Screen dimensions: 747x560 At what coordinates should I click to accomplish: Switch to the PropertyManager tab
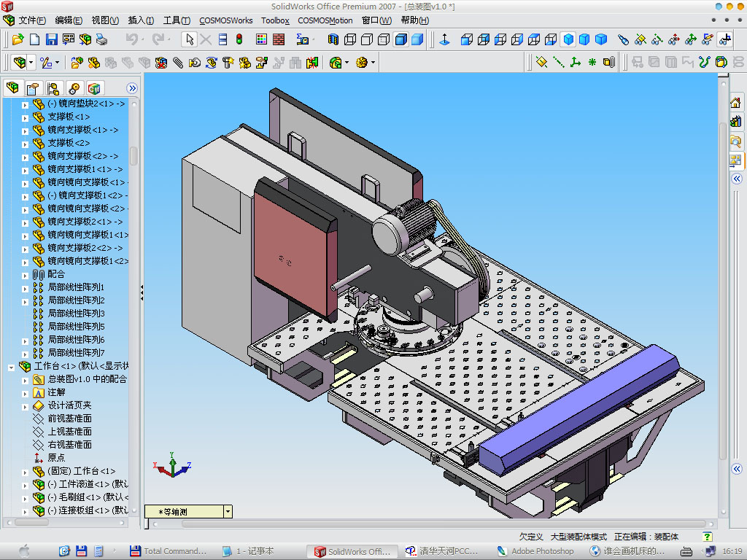pyautogui.click(x=32, y=88)
